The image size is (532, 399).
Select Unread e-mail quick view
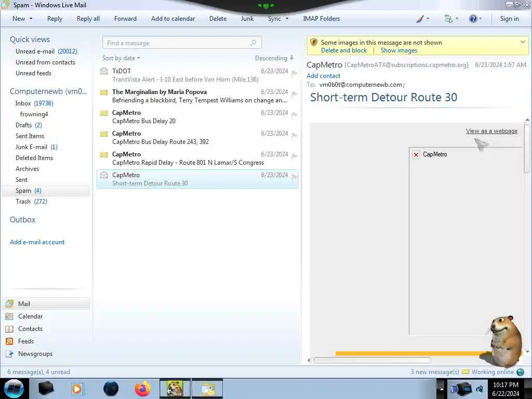coord(46,51)
